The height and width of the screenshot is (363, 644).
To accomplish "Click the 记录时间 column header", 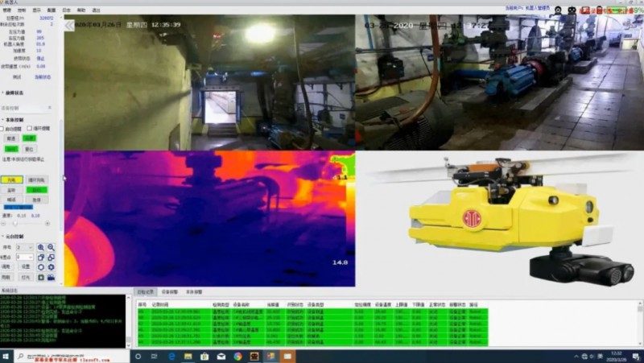I will coord(159,305).
